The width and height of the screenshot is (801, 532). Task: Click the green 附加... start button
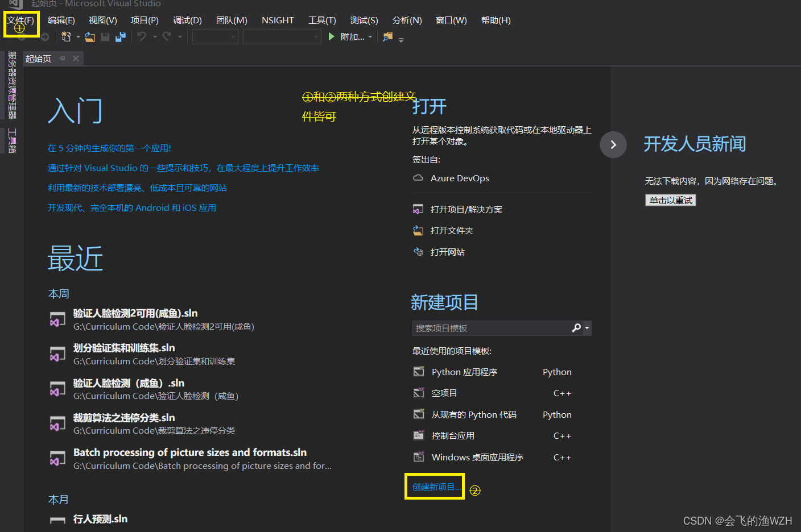pos(346,37)
